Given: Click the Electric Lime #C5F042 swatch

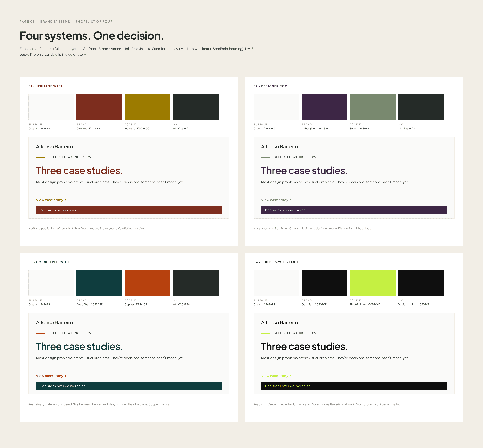Looking at the screenshot, I should point(372,283).
